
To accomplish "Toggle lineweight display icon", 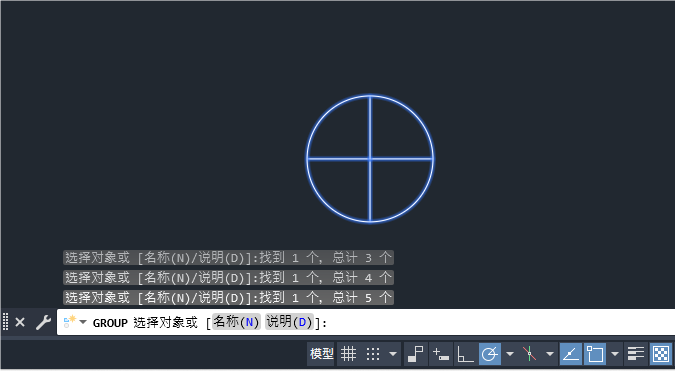I will 635,354.
